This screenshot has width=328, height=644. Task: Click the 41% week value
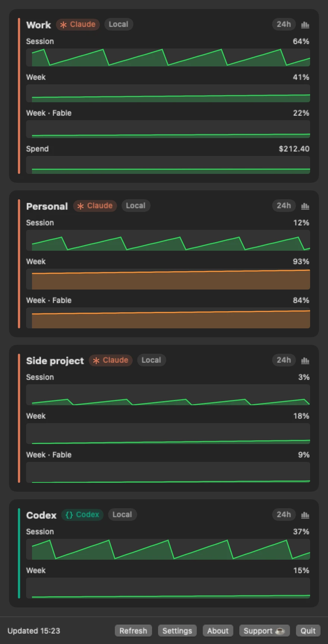point(301,77)
